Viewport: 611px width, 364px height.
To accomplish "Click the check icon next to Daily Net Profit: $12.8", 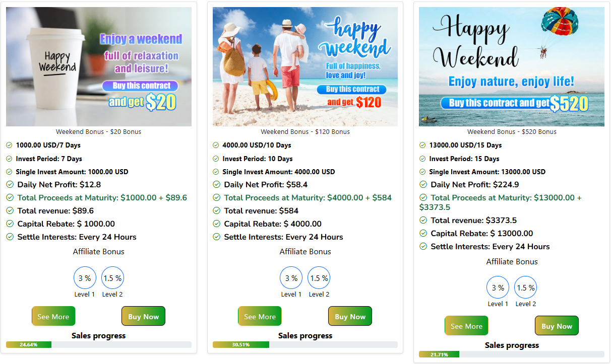I will pyautogui.click(x=10, y=185).
